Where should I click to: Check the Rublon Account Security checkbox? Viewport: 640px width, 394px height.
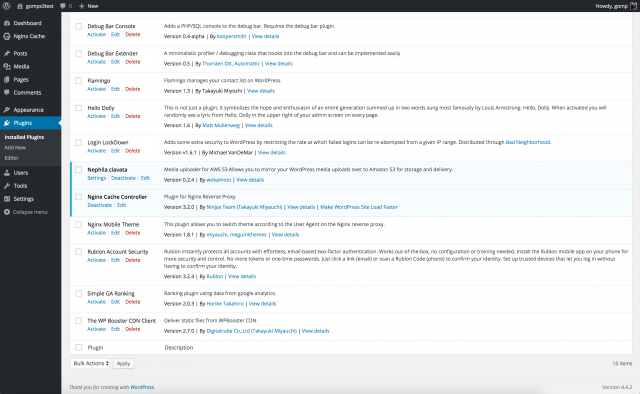[x=78, y=252]
